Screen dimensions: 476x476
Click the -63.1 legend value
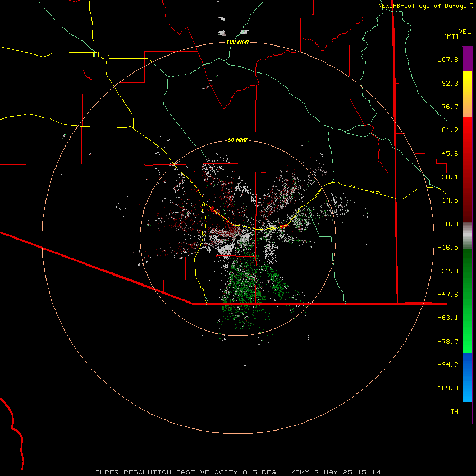tap(448, 318)
